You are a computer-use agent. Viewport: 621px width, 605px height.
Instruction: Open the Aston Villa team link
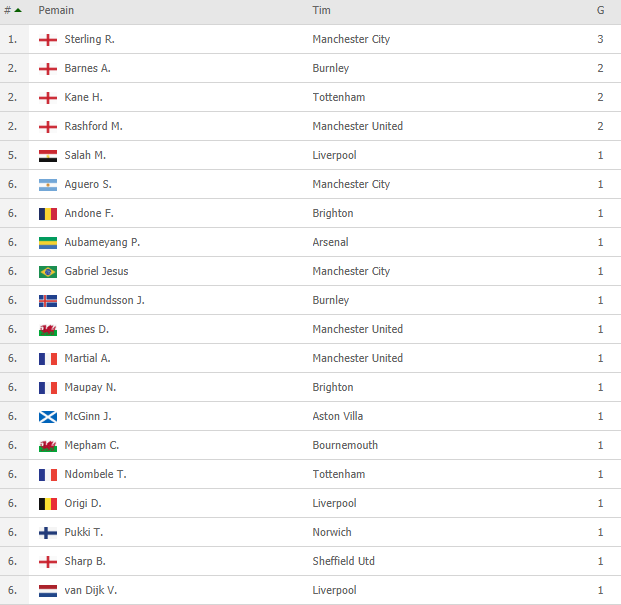pos(340,416)
